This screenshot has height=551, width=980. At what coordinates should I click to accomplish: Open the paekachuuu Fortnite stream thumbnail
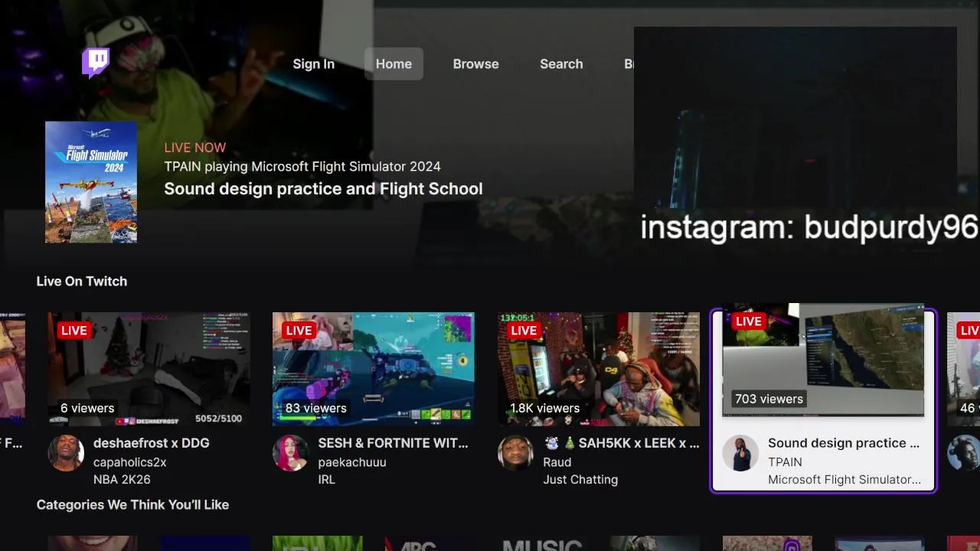373,369
